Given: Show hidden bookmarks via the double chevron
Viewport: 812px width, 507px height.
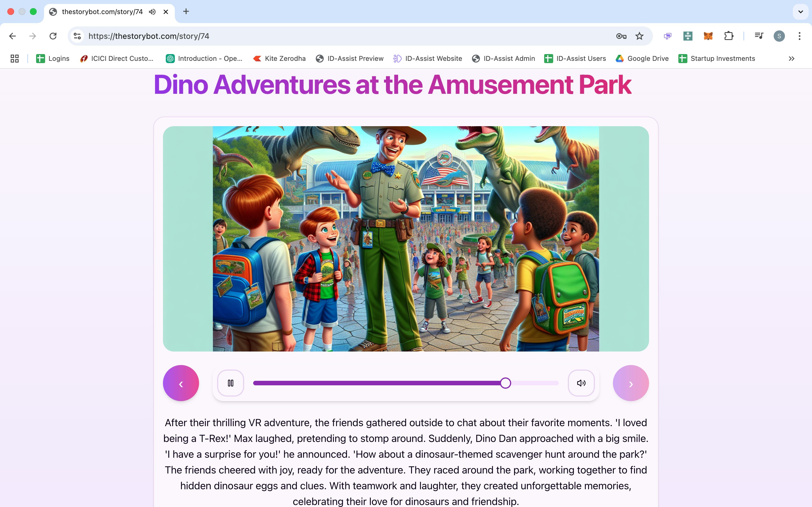Looking at the screenshot, I should [x=791, y=59].
